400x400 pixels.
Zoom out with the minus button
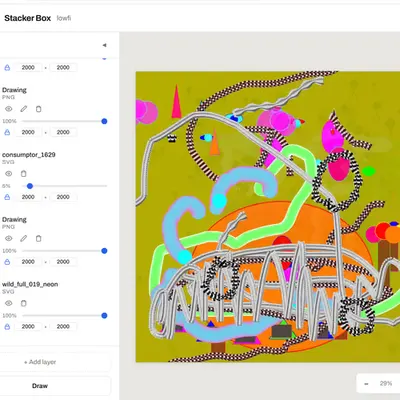coord(366,384)
